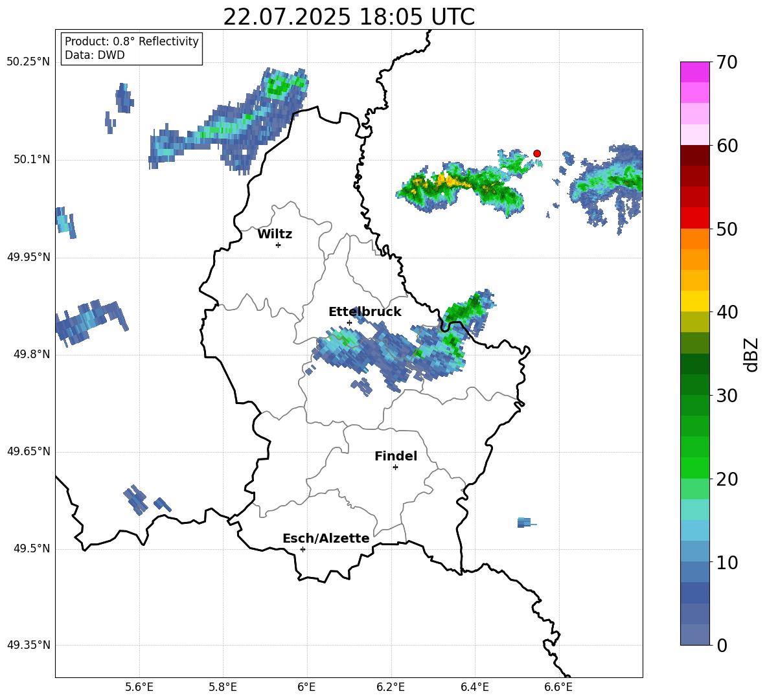
Task: Click the bright green 20 dBZ colorbar swatch
Action: click(695, 468)
